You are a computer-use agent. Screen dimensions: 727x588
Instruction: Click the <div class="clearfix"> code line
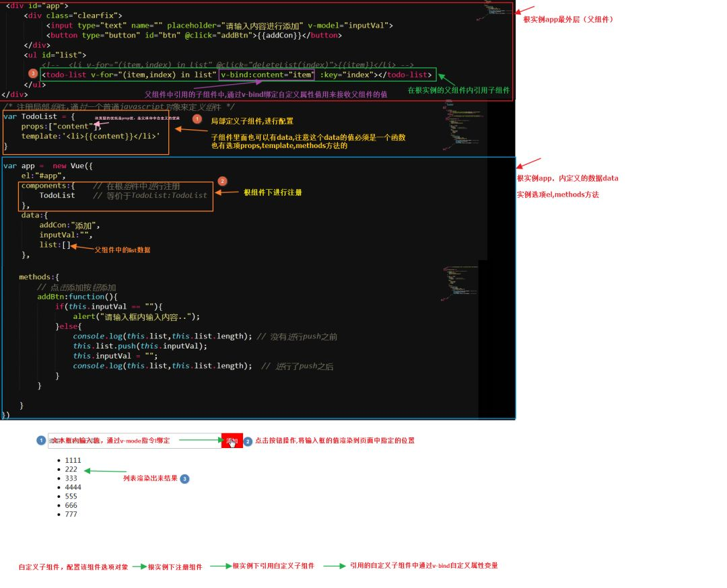73,15
